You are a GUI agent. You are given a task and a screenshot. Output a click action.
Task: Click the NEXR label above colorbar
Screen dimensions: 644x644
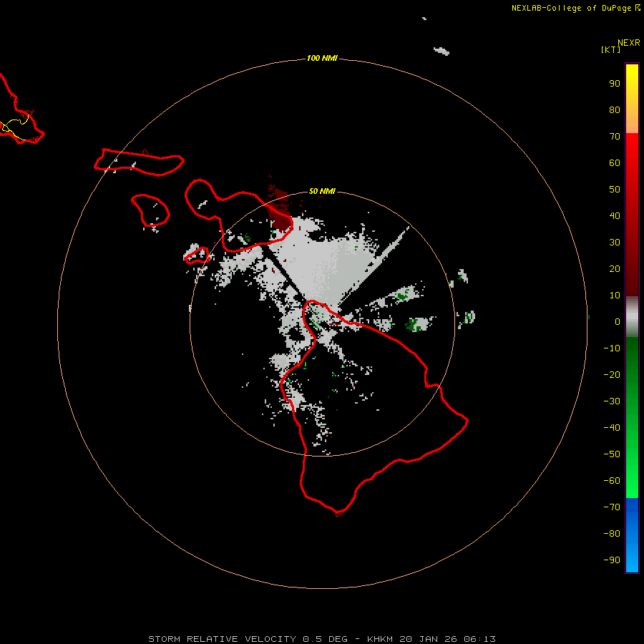pos(629,43)
